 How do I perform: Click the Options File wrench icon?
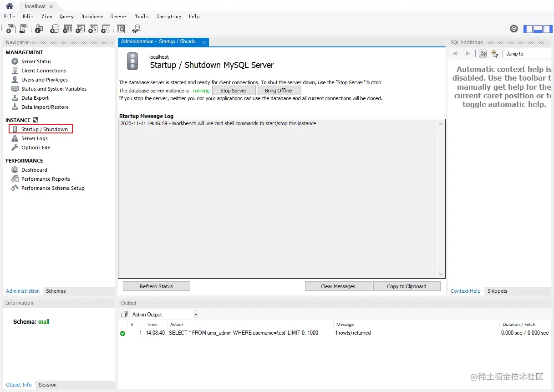tap(15, 148)
